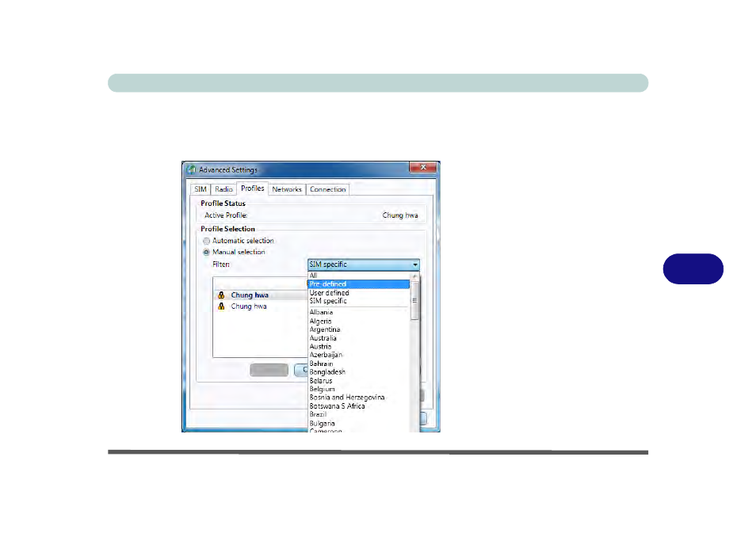Screen dimensions: 756x533
Task: Select SIM specific in dropdown list
Action: pyautogui.click(x=359, y=301)
